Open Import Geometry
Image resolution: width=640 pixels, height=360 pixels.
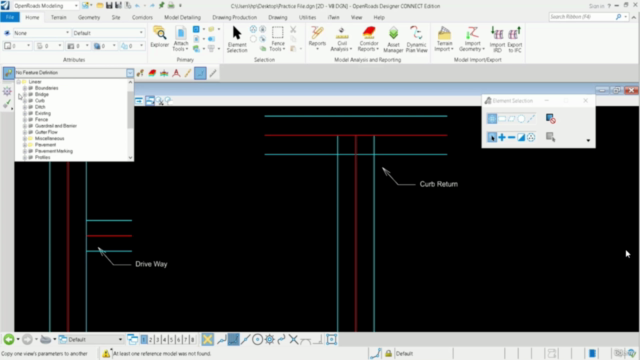pyautogui.click(x=472, y=39)
